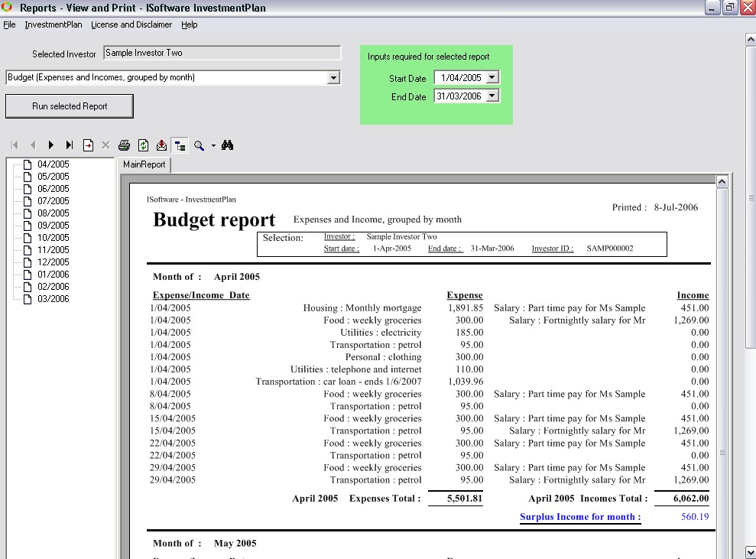Click the Housing : Monthly mortgage entry
This screenshot has width=756, height=559.
click(362, 307)
